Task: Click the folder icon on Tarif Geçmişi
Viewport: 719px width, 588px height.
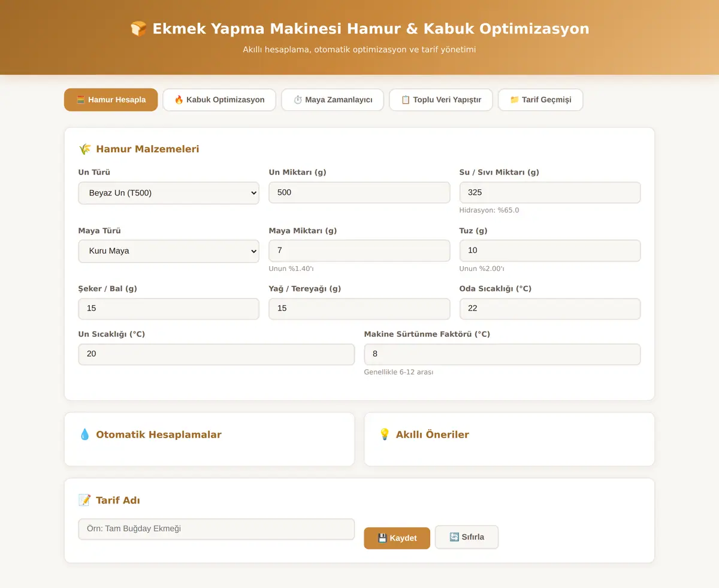Action: 515,99
